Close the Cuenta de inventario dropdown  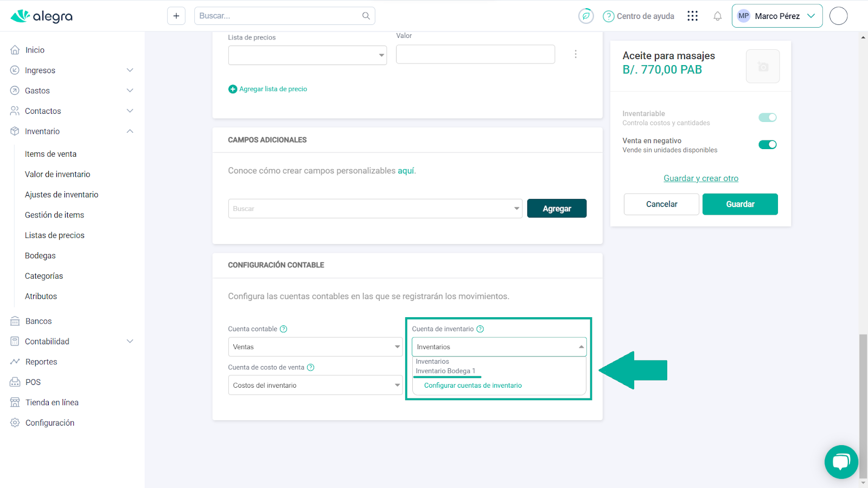coord(499,347)
